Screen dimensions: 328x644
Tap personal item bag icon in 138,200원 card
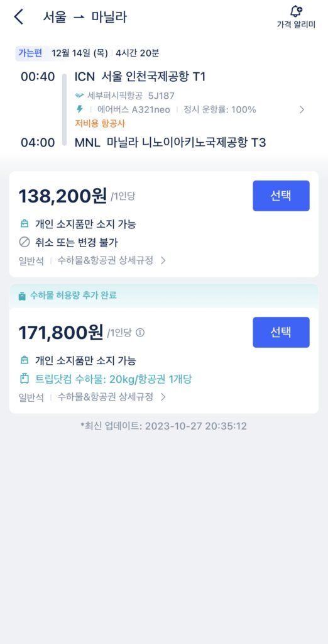(25, 224)
